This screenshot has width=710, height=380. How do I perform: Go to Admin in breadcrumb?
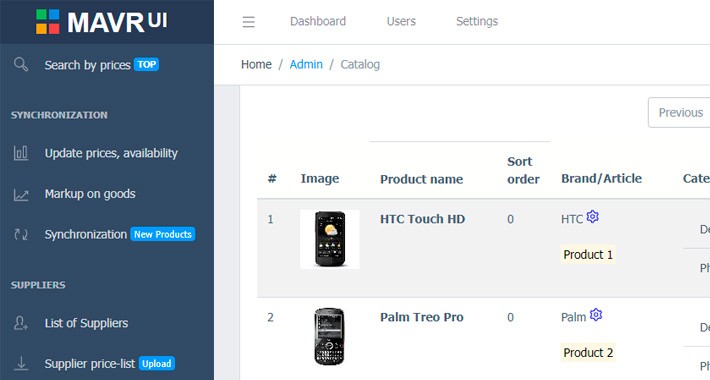coord(306,64)
